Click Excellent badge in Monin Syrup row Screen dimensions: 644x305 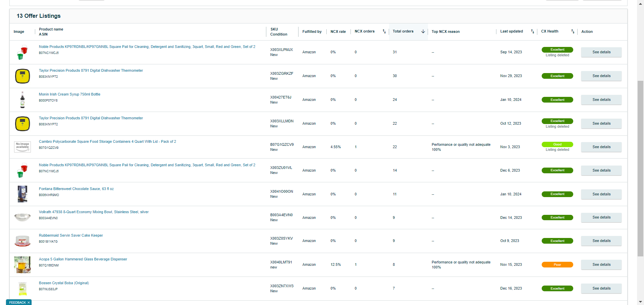(x=557, y=100)
